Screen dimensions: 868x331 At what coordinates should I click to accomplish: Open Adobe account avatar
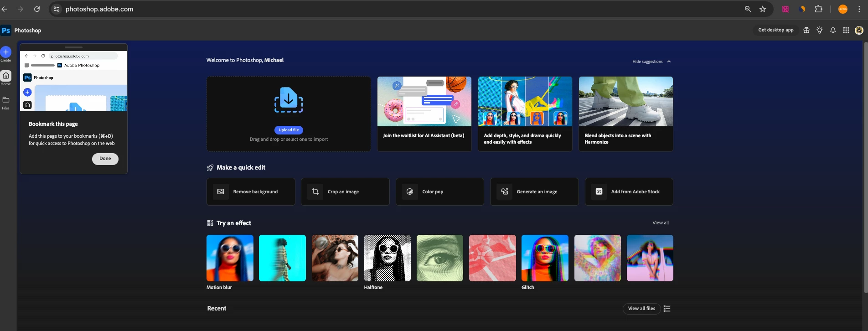[859, 30]
